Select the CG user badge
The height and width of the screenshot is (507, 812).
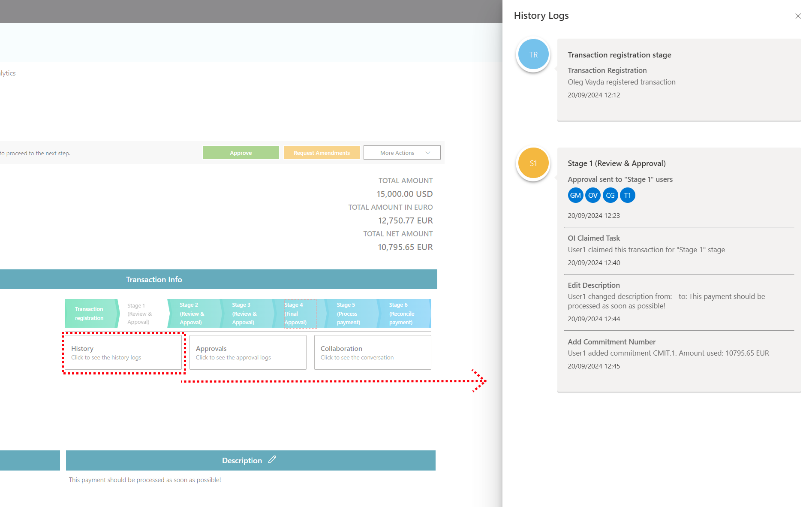coord(610,196)
